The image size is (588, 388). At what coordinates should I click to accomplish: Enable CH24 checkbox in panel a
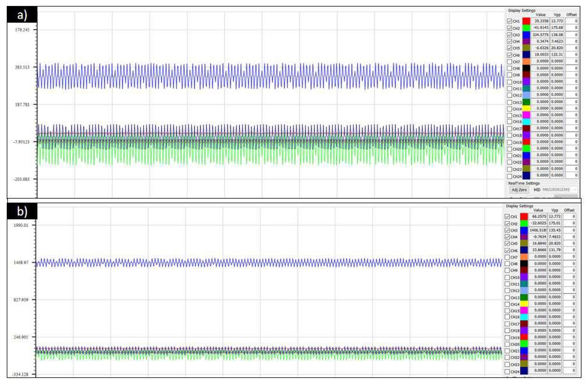(x=509, y=176)
